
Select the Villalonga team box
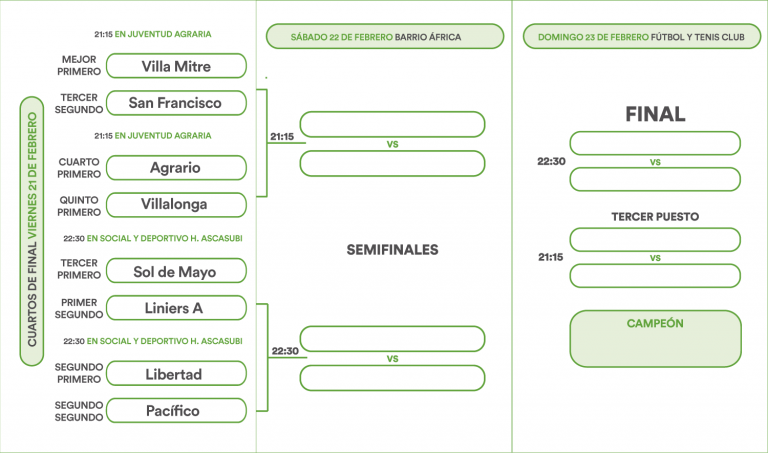[175, 204]
